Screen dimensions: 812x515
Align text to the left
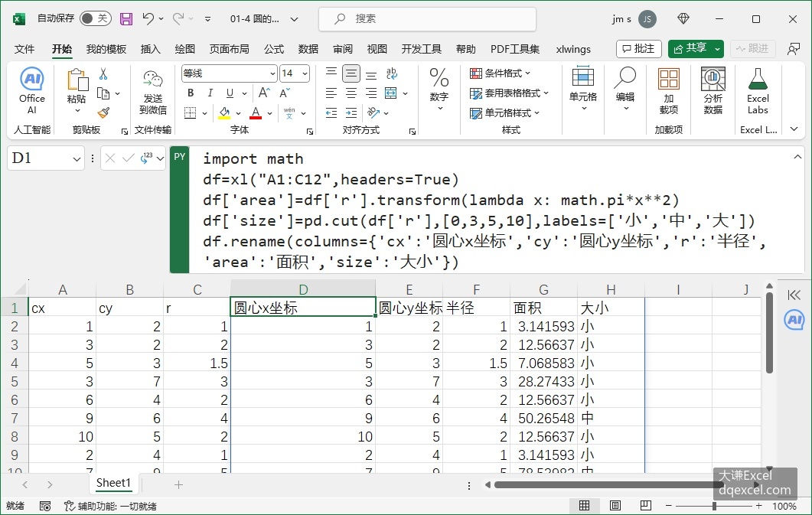[331, 93]
